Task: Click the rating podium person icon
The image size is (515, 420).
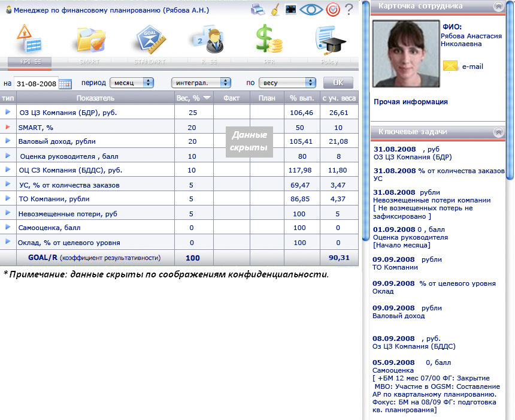Action: tap(209, 40)
